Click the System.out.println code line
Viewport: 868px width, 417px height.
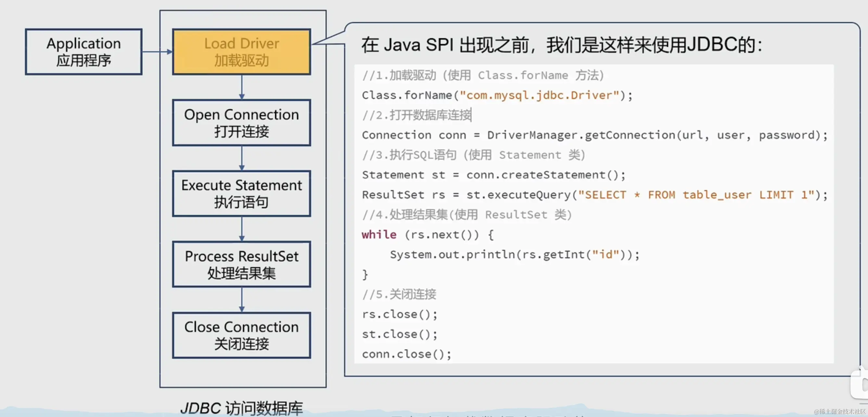click(514, 254)
